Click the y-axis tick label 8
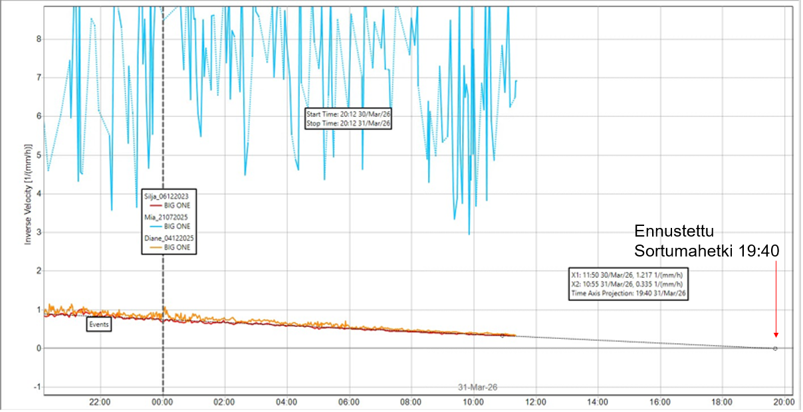This screenshot has width=803, height=412. tap(38, 39)
